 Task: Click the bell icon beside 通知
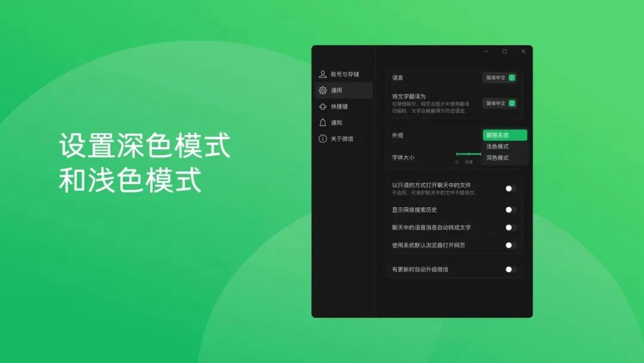[321, 122]
